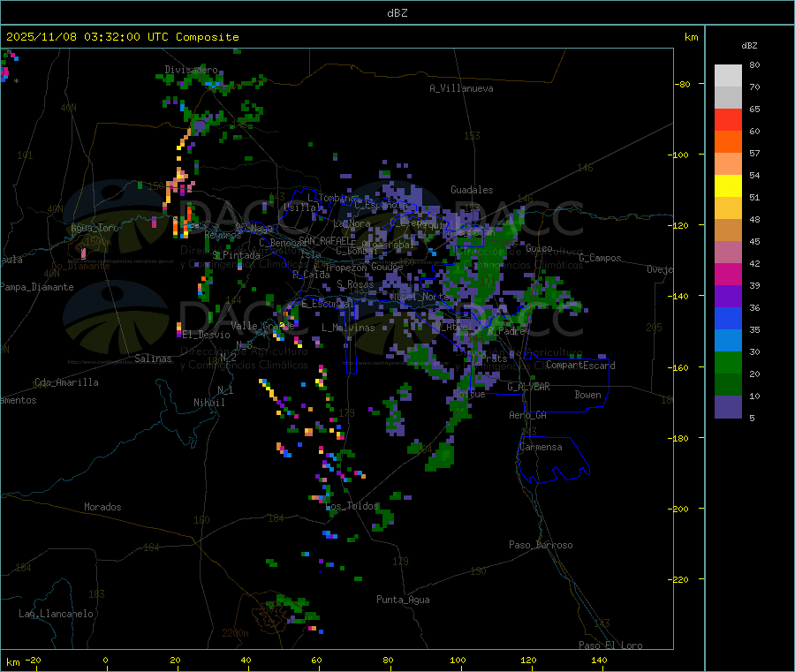Click the Salinas map label
Viewport: 795px width, 672px height.
153,359
